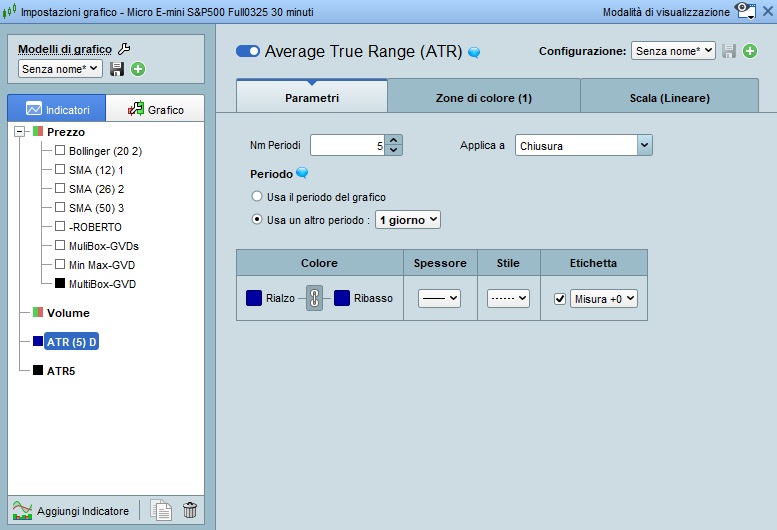Open the '1 giorno' period dropdown
Screen dimensions: 777x530
(x=407, y=220)
